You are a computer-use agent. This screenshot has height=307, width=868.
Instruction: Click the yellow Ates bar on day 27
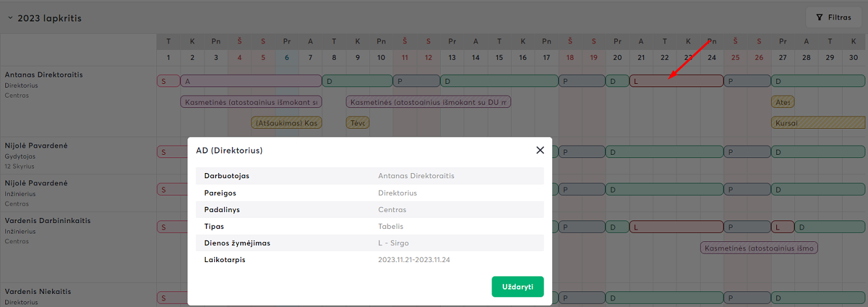tap(783, 102)
